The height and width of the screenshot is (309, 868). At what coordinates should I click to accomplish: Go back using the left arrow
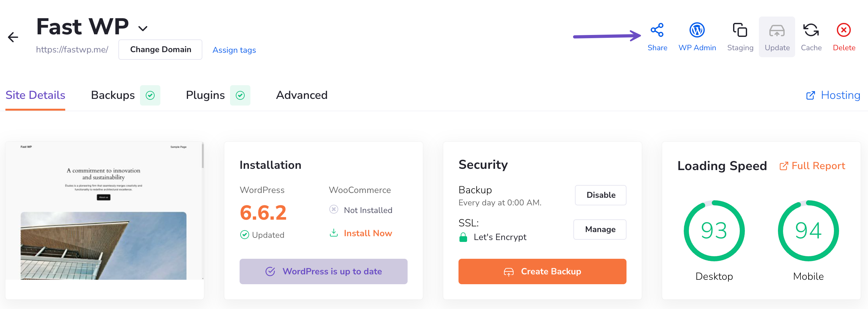[x=13, y=37]
